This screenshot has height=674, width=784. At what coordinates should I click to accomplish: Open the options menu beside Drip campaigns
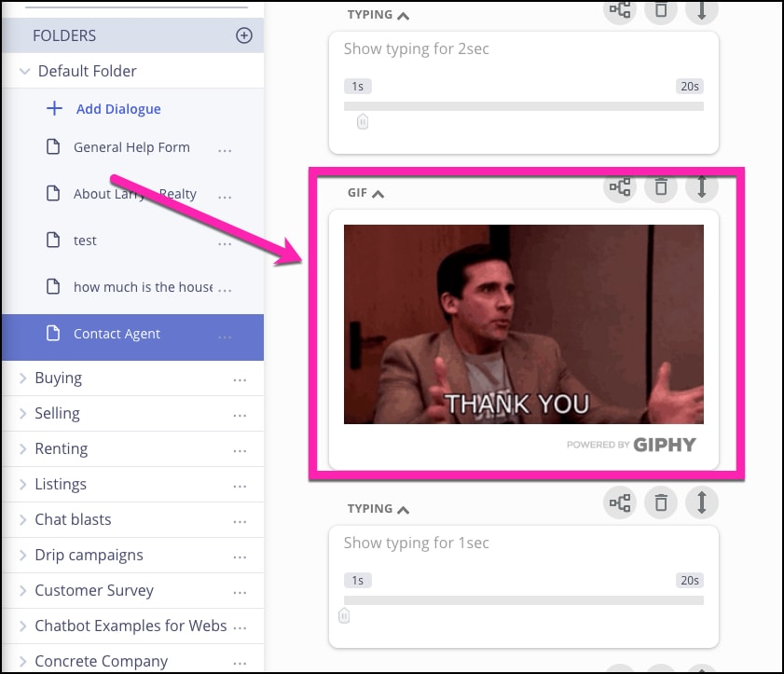coord(240,555)
